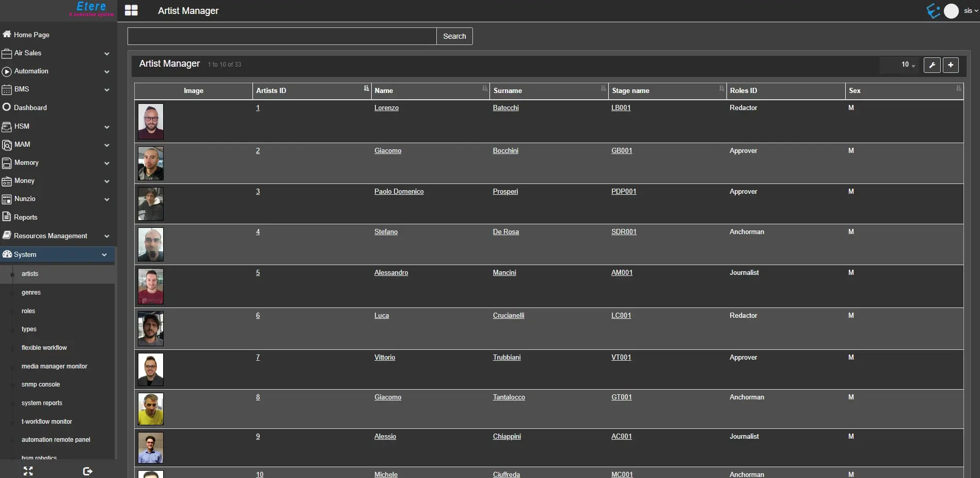Select genres under the System menu
This screenshot has width=980, height=478.
point(31,292)
